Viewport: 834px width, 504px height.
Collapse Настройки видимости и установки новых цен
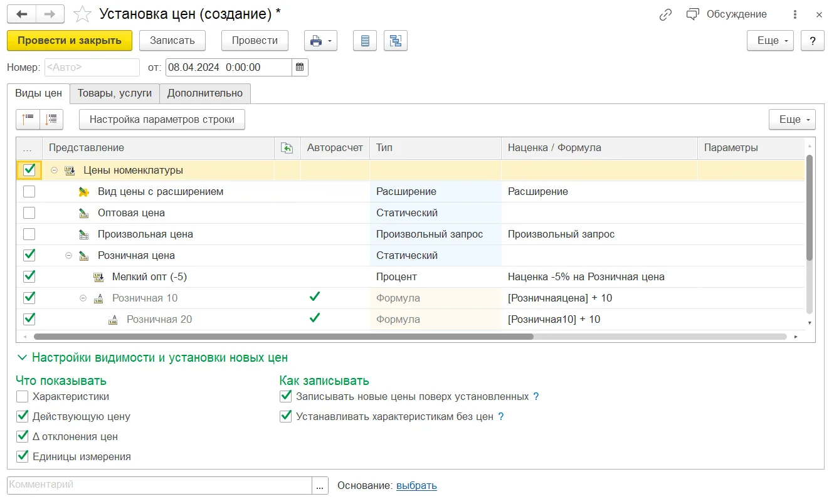click(152, 358)
